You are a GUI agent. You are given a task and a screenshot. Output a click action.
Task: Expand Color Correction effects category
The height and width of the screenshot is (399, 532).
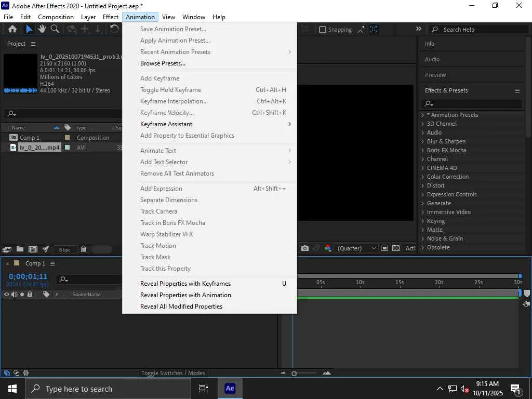point(423,177)
